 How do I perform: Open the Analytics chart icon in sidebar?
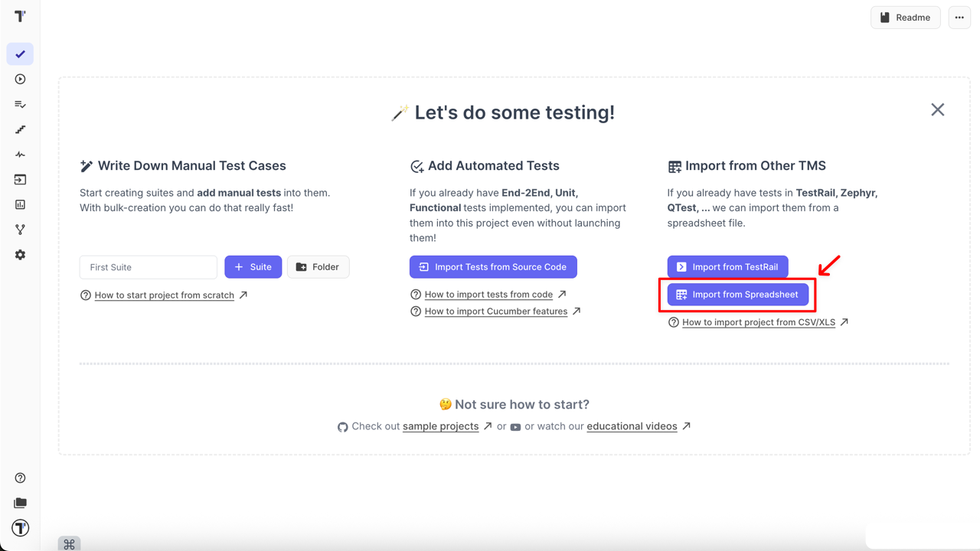(x=20, y=205)
